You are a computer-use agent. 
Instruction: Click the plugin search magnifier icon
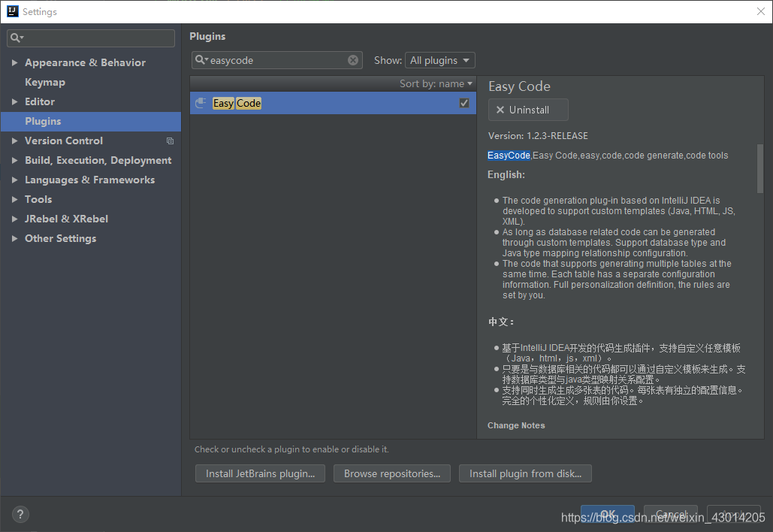pos(201,59)
